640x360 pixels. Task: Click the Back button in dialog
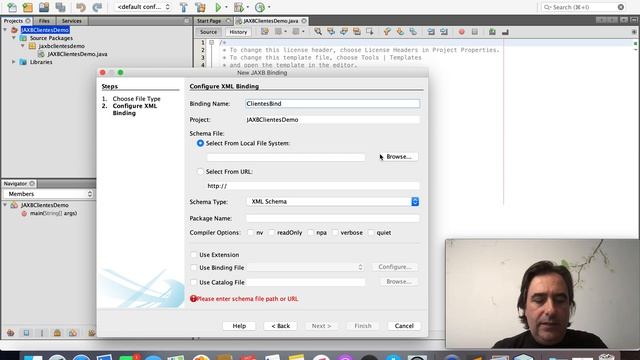point(280,326)
